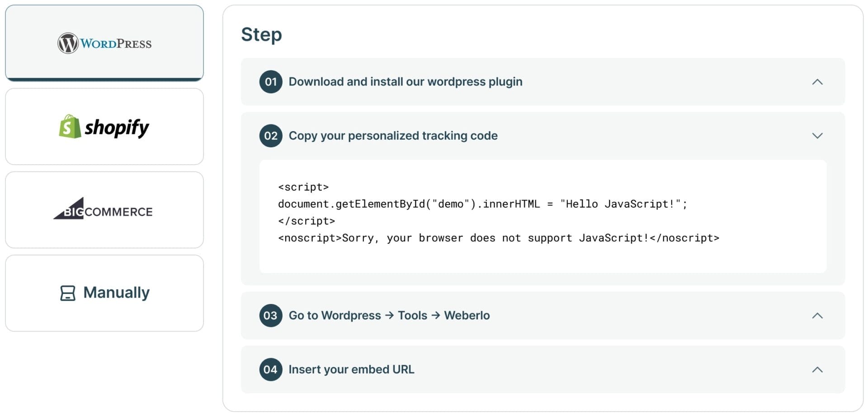Collapse 'Copy your personalized tracking code' step

pyautogui.click(x=816, y=136)
